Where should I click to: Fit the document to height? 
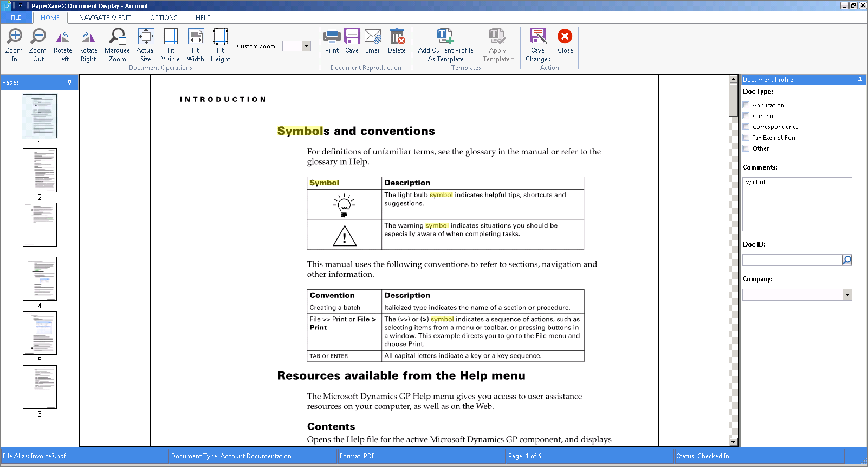tap(221, 45)
